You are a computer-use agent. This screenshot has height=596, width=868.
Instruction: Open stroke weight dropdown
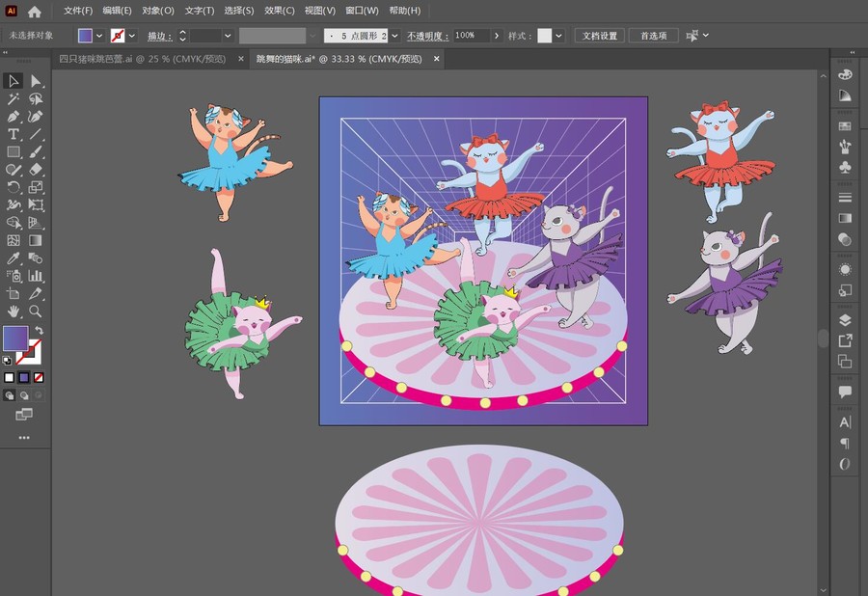[228, 36]
